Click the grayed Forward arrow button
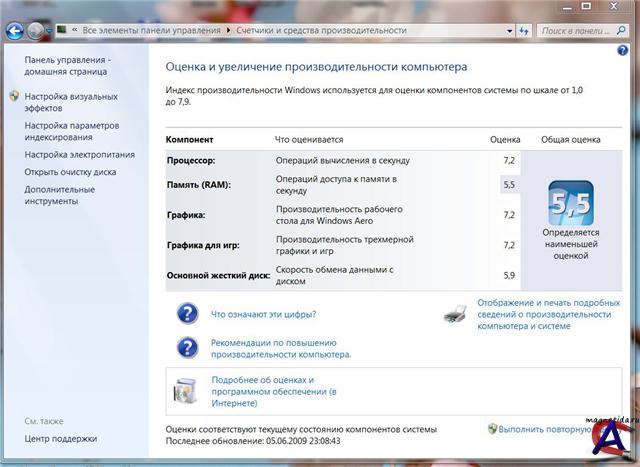This screenshot has height=467, width=640. click(36, 31)
